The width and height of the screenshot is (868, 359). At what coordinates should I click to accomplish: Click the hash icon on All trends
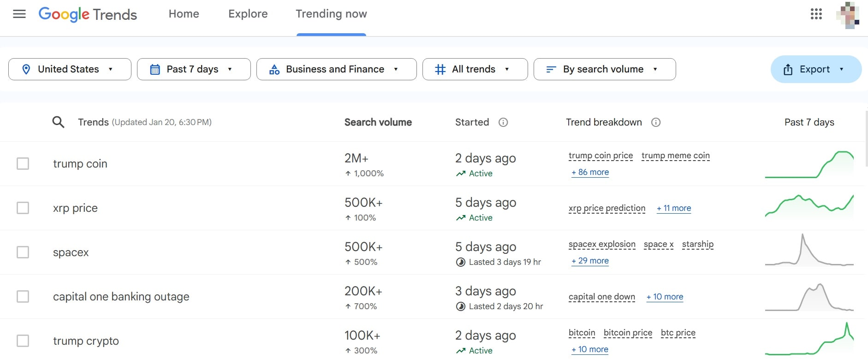tap(440, 69)
